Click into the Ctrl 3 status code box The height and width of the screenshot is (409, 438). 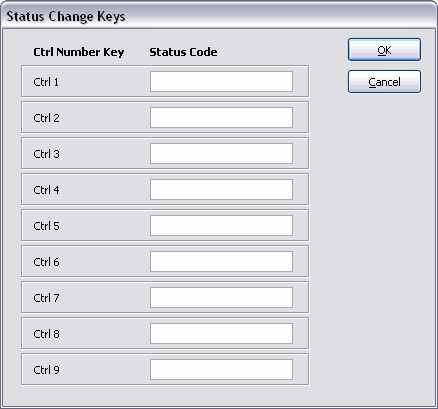click(x=221, y=153)
